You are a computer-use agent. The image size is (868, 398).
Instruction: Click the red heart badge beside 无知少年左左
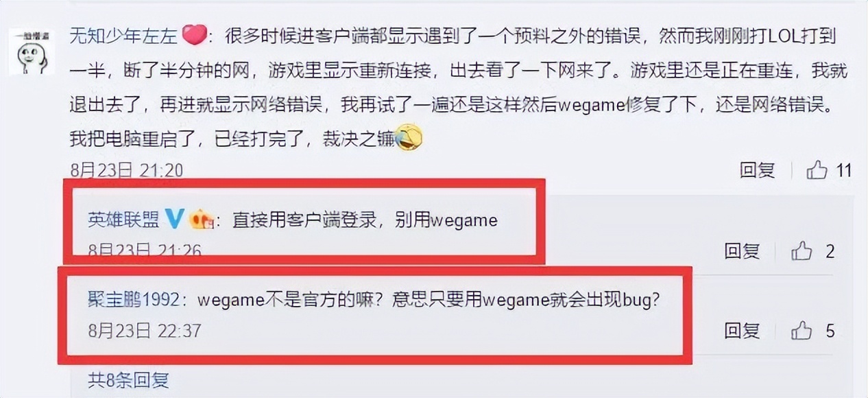pyautogui.click(x=195, y=36)
